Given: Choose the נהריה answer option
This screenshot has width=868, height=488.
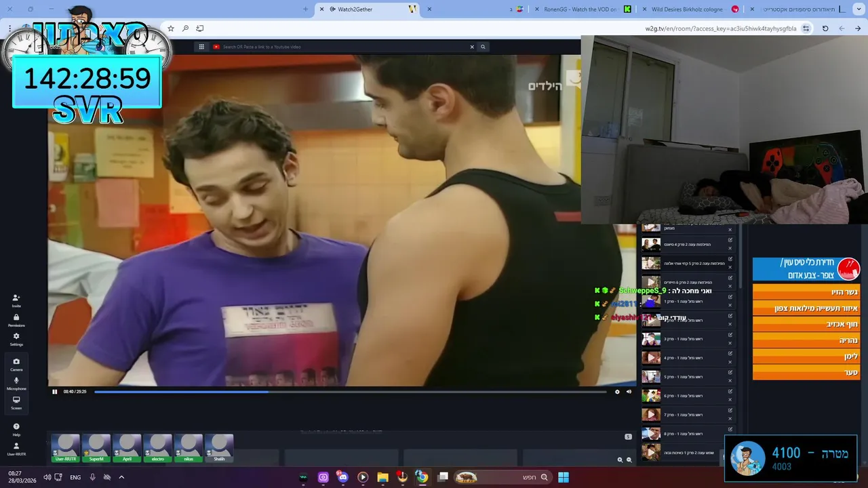Looking at the screenshot, I should coord(806,340).
